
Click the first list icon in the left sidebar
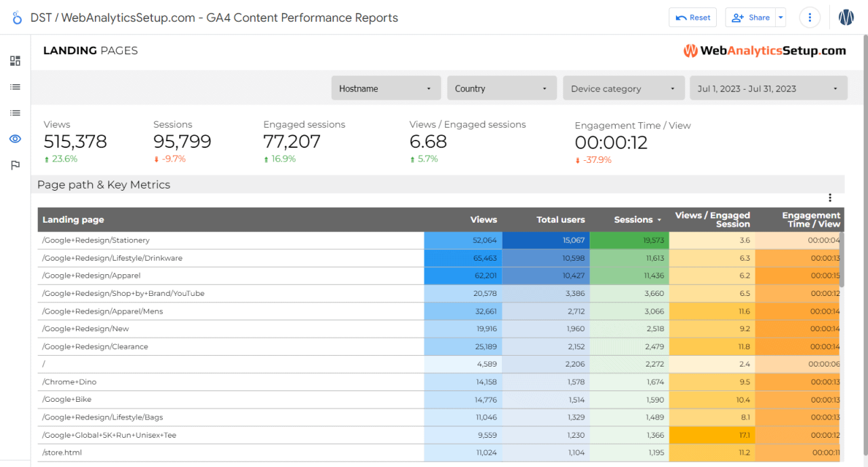coord(15,86)
